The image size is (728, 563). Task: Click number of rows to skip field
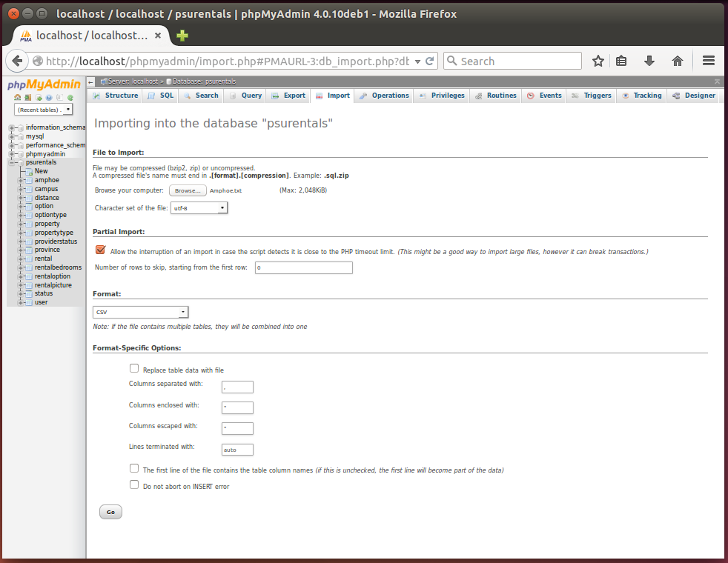(x=304, y=267)
